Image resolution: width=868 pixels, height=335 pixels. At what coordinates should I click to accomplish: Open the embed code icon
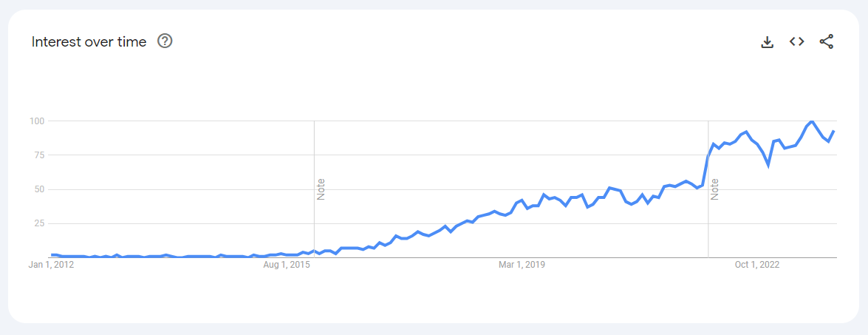pyautogui.click(x=796, y=41)
